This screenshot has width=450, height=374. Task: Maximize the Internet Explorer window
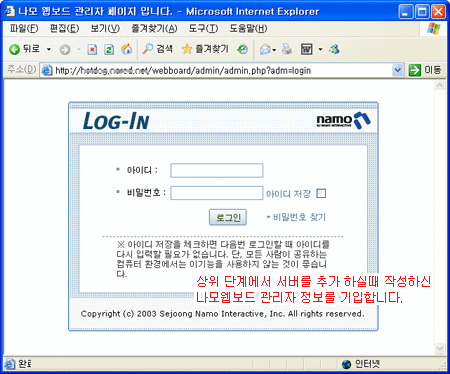[x=422, y=12]
